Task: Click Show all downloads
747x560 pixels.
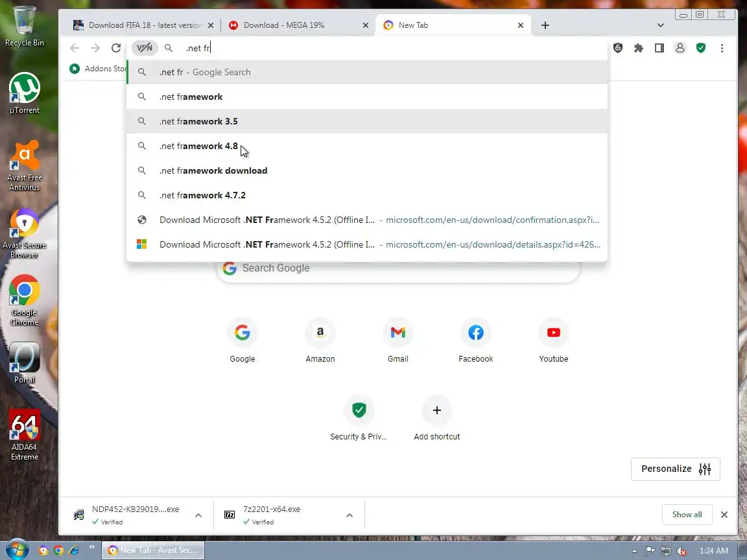Action: [x=687, y=515]
